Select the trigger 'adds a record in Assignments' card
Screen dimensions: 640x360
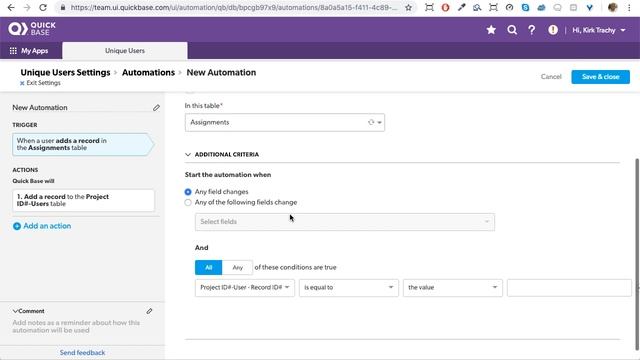pos(83,144)
